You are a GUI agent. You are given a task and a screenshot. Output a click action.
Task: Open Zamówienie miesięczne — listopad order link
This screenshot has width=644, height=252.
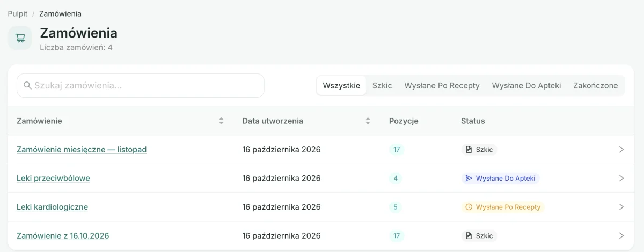[82, 150]
